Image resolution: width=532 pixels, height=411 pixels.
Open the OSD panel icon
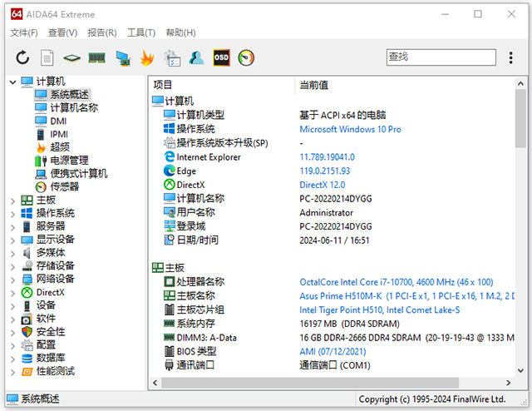[221, 57]
